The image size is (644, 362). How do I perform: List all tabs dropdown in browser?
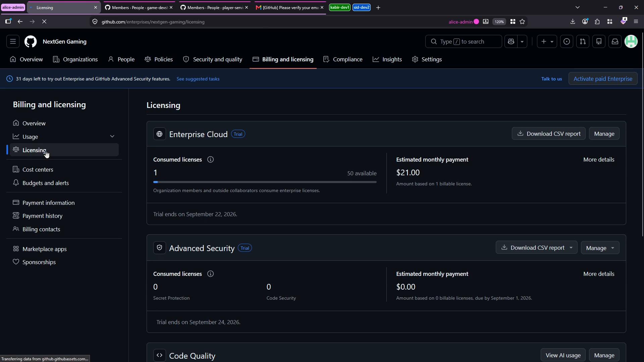click(x=578, y=7)
